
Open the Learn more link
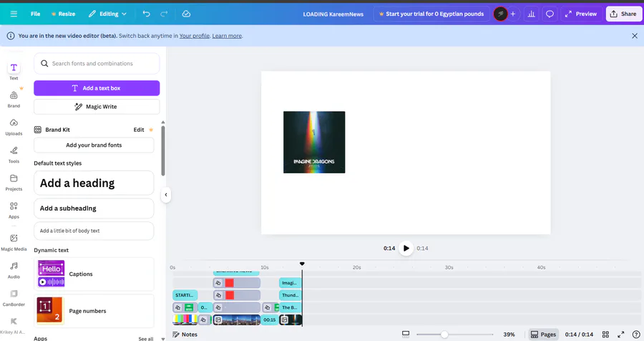pos(227,36)
